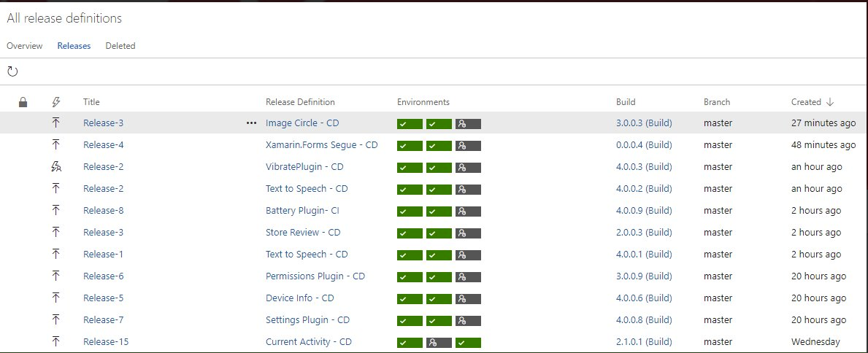868x353 pixels.
Task: Open Store Review - CD definition
Action: [x=303, y=233]
